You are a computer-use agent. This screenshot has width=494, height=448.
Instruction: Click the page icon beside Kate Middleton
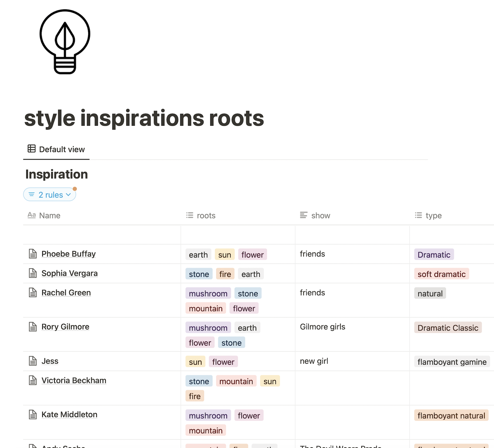pos(33,414)
